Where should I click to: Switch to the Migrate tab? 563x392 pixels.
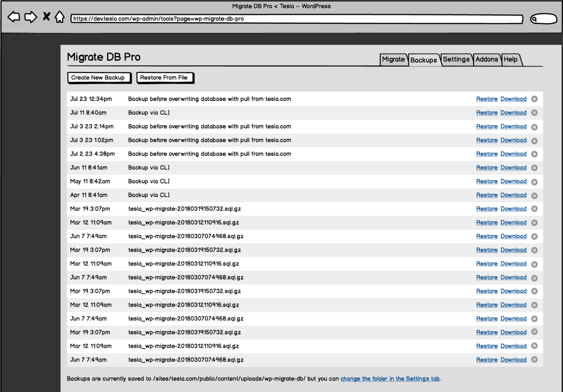(x=393, y=59)
